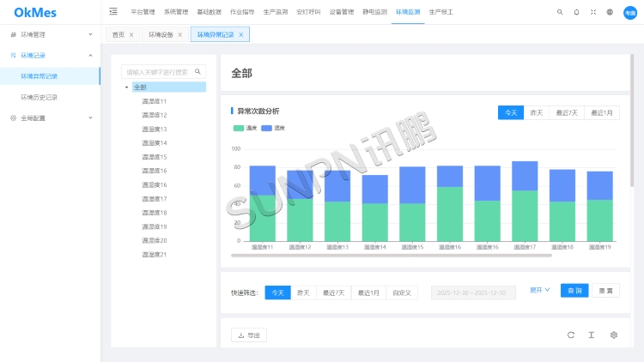
Task: Open the column settings gear icon
Action: 614,335
